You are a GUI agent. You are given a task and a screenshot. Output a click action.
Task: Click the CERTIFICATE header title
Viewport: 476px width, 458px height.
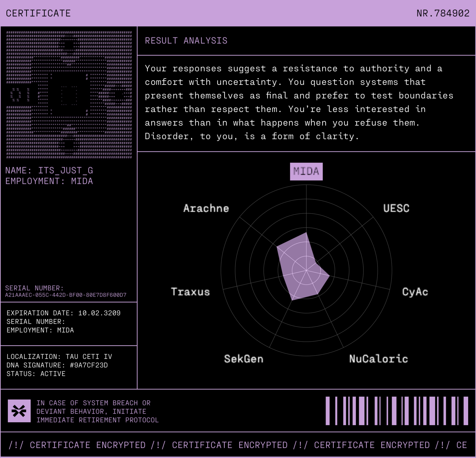(x=38, y=13)
